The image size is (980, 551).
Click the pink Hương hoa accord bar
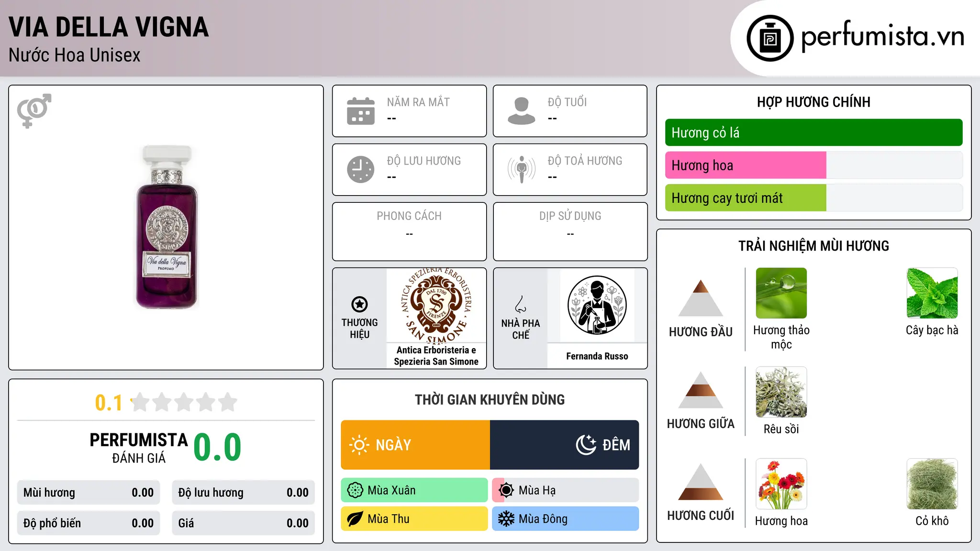pos(746,165)
